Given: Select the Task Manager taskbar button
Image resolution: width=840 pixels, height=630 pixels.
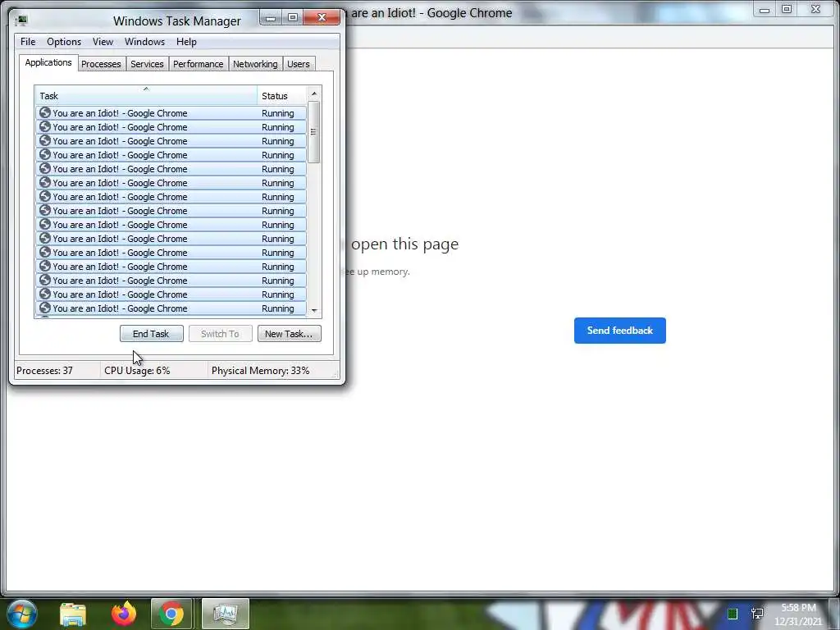Looking at the screenshot, I should (x=226, y=614).
